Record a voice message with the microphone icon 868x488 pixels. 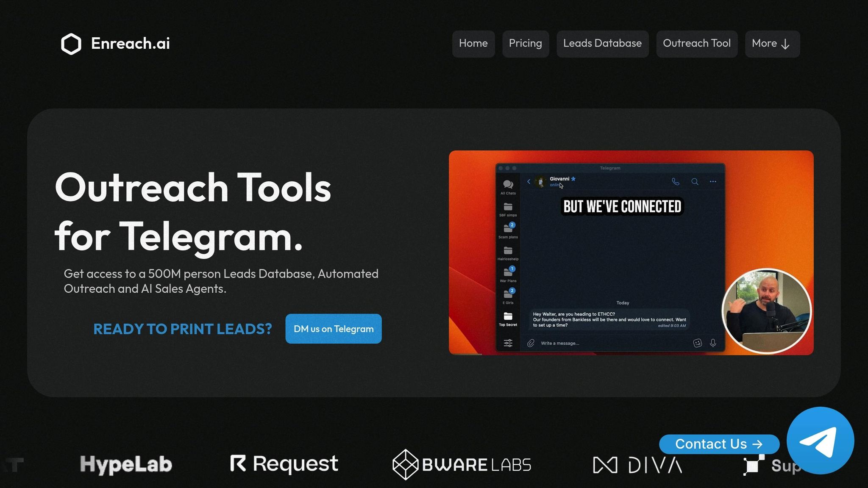click(713, 343)
